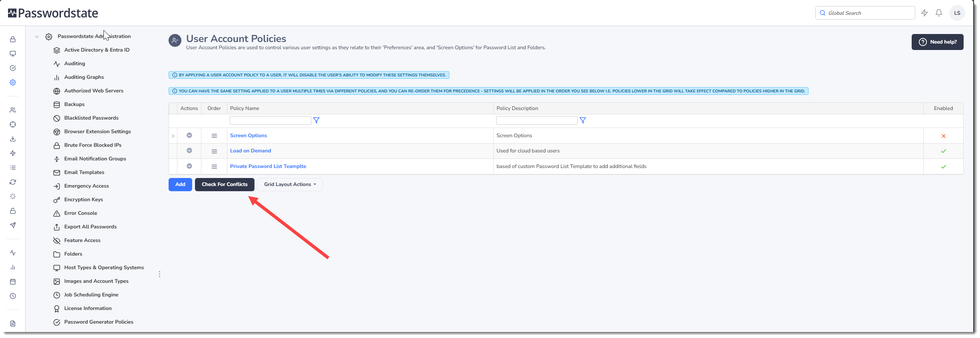This screenshot has width=980, height=338.
Task: Click the vertical dots panel splitter handle
Action: coord(159,274)
